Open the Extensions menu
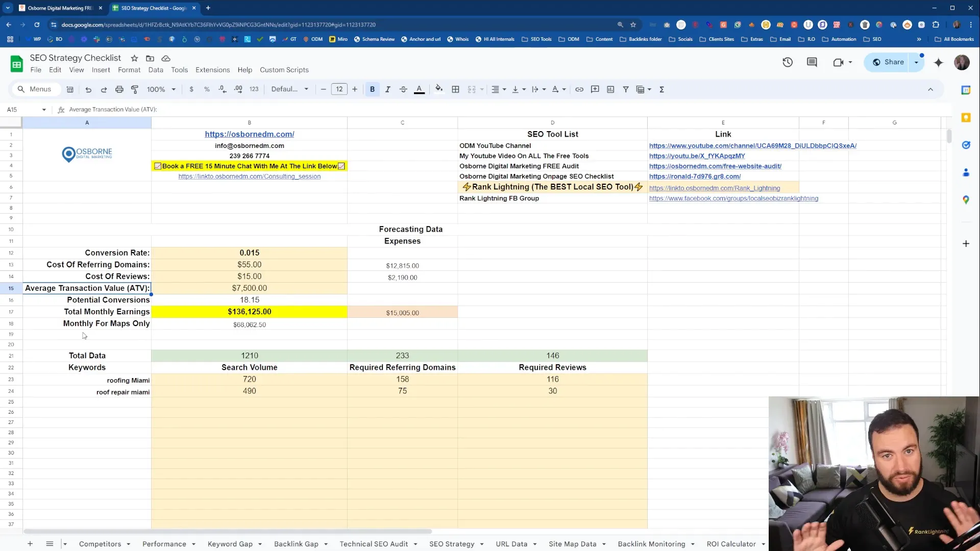 click(213, 70)
